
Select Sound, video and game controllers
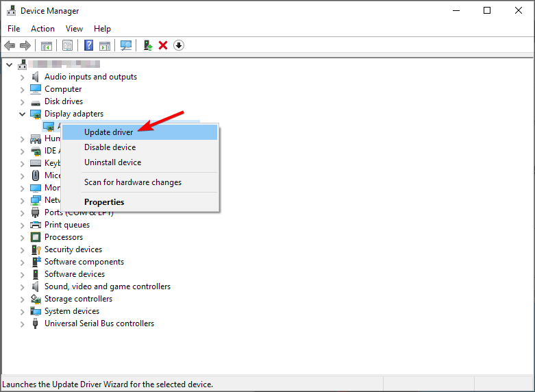coord(108,286)
